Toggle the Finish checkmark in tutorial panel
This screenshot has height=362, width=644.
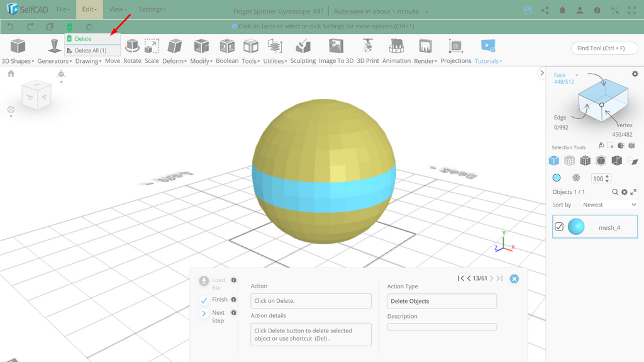(x=204, y=300)
